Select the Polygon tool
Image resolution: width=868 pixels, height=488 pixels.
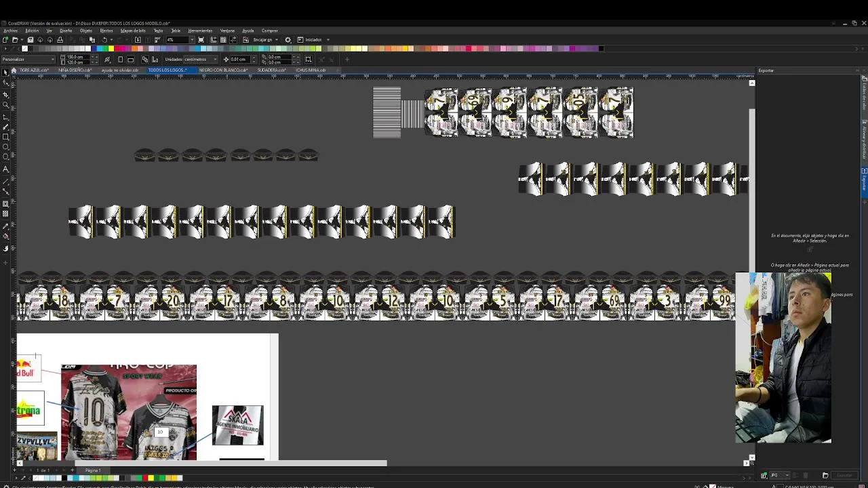(x=5, y=157)
